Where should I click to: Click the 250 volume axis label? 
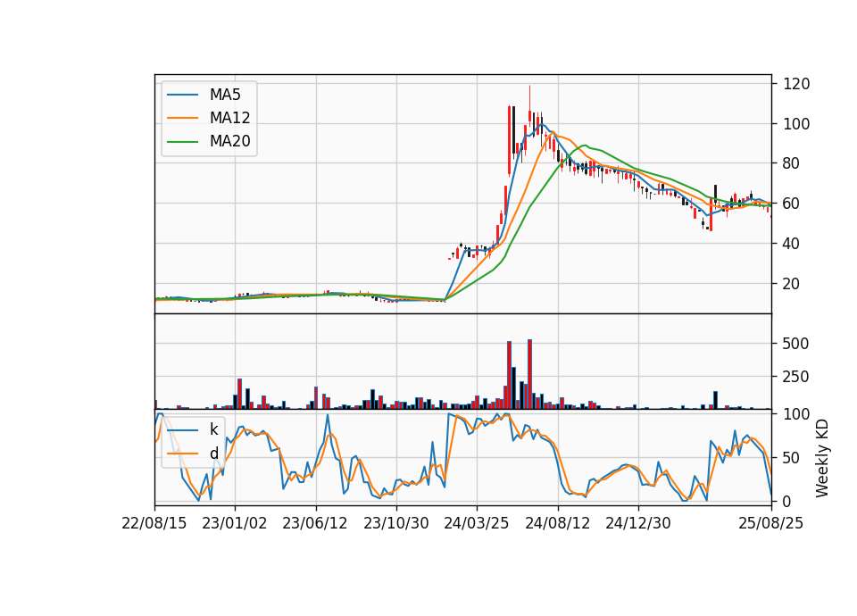click(x=795, y=377)
